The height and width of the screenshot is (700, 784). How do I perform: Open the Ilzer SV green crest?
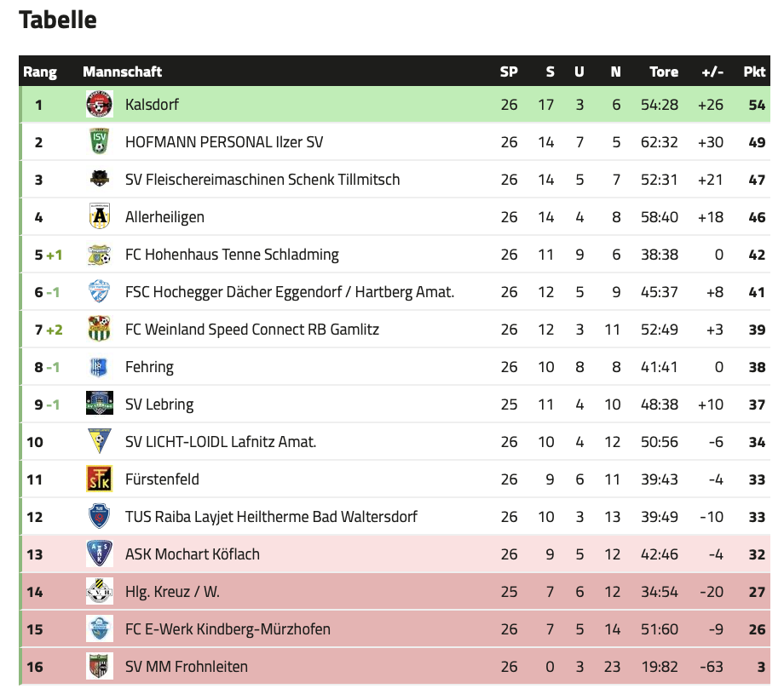(x=100, y=142)
